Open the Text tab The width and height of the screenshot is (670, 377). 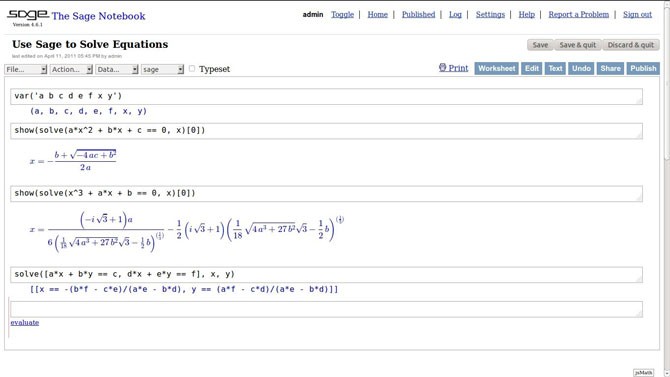pyautogui.click(x=555, y=68)
